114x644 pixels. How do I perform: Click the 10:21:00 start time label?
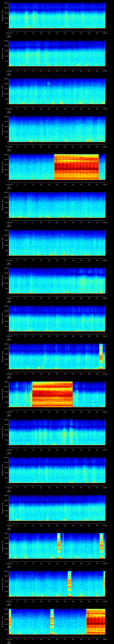pos(9,33)
